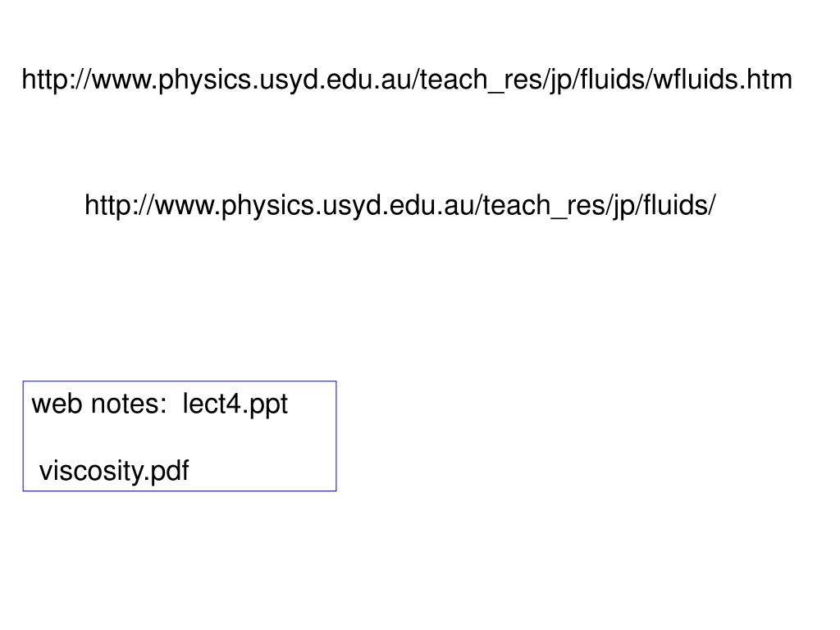Click the word 'wfluids.htm' in top URL
840x630 pixels.
(x=723, y=79)
